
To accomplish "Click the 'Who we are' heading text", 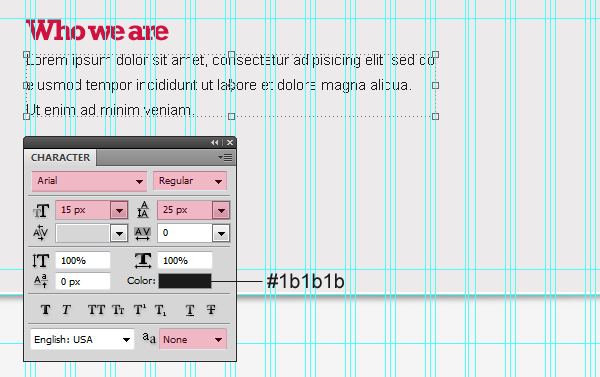I will coord(97,30).
